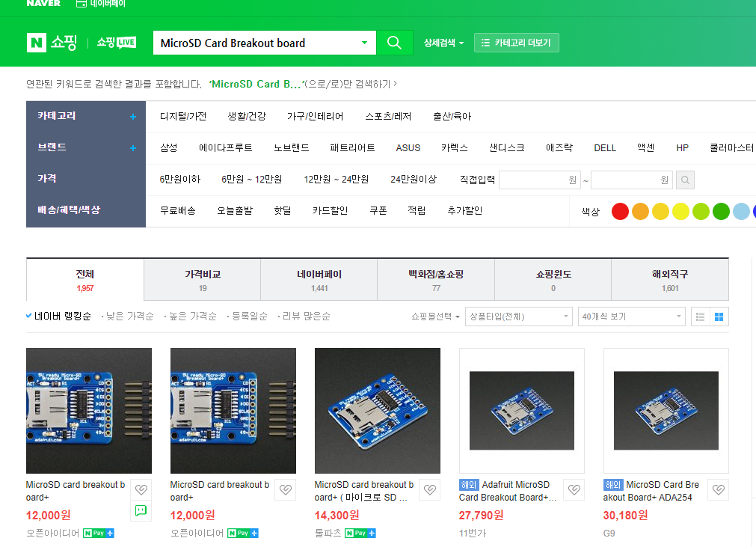
Task: Open 상세검색 dropdown
Action: (443, 43)
